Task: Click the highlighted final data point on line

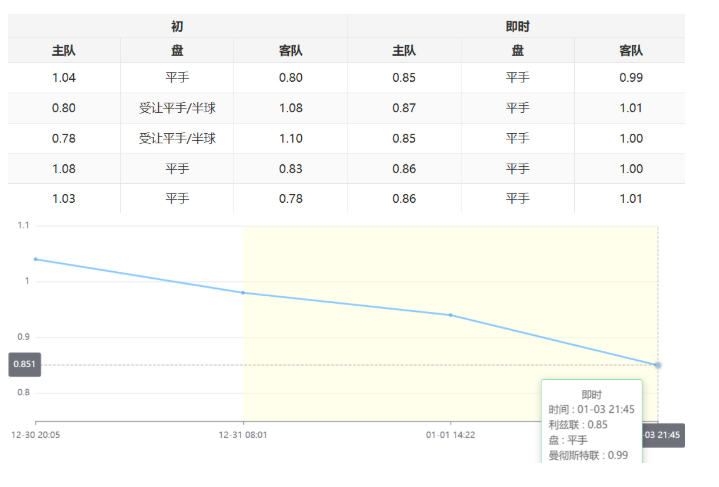Action: tap(658, 365)
